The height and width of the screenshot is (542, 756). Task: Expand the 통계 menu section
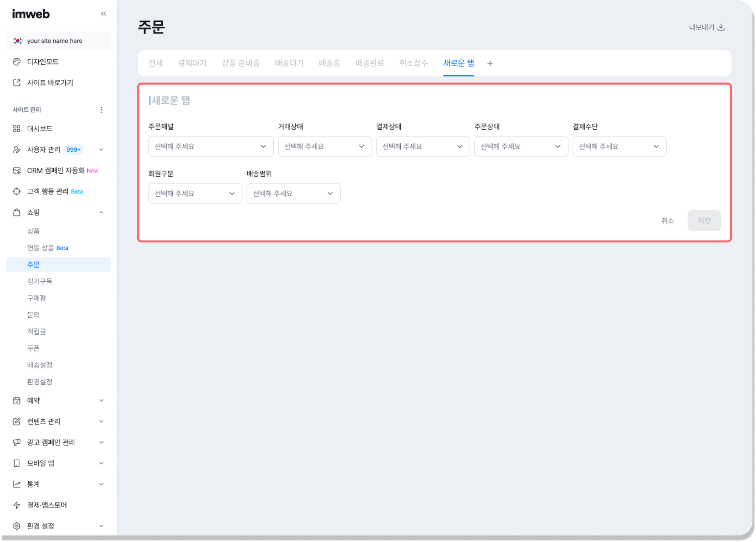pyautogui.click(x=101, y=484)
